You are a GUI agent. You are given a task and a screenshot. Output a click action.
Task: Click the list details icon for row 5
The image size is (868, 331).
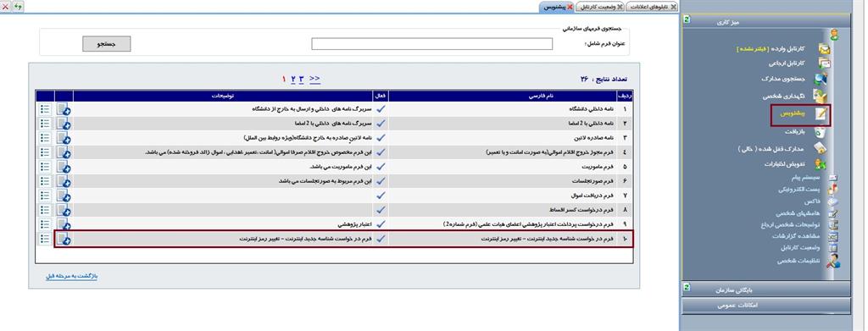click(46, 166)
